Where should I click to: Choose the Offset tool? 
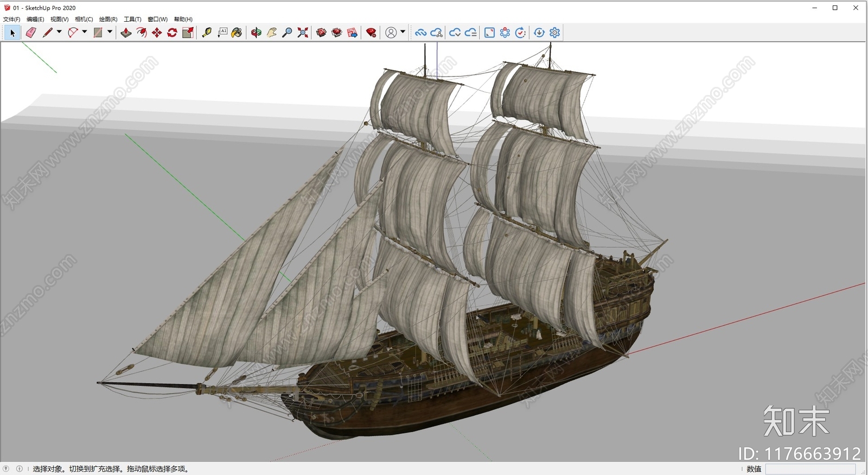point(142,33)
